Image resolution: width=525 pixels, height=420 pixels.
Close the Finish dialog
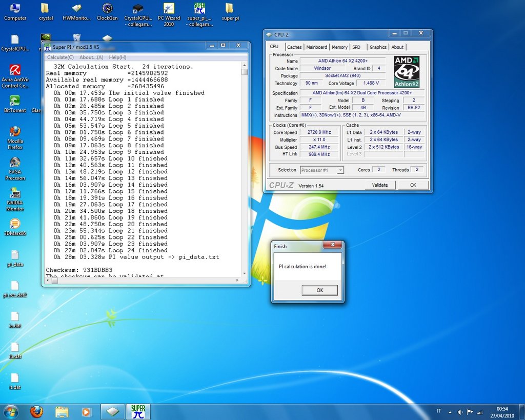(x=333, y=245)
